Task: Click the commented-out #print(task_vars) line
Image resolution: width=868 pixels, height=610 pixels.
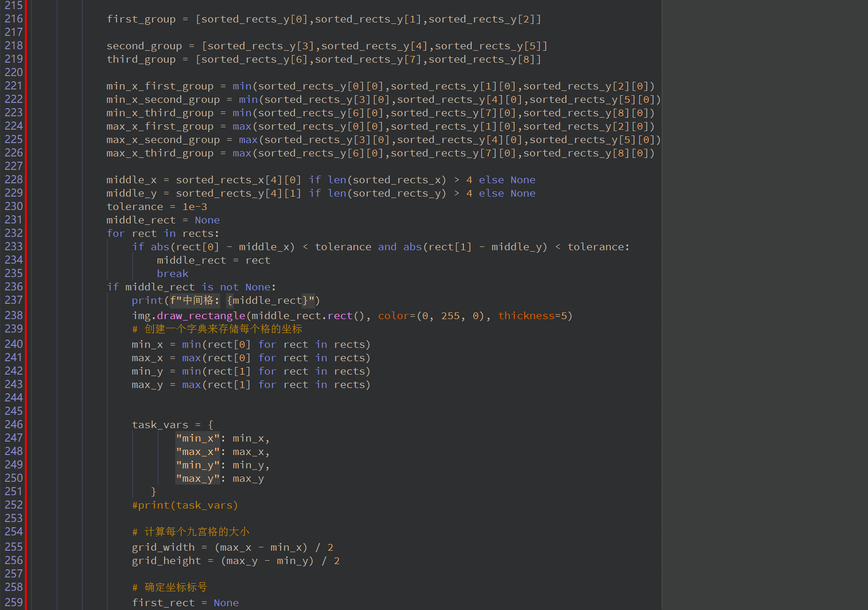Action: click(x=185, y=505)
